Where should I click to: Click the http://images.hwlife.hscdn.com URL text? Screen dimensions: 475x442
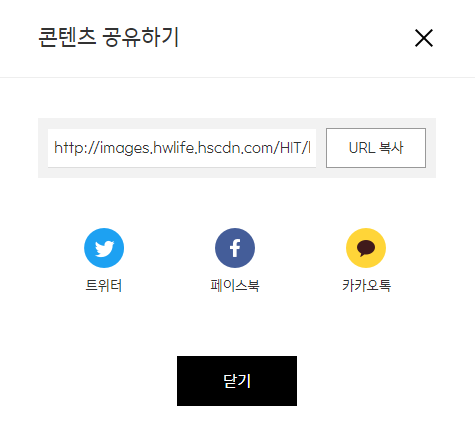182,148
